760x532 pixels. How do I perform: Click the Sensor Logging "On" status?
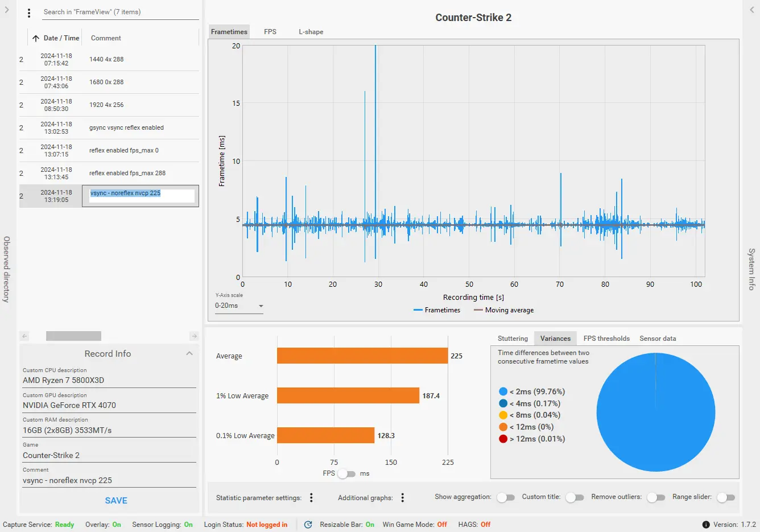[x=188, y=525]
